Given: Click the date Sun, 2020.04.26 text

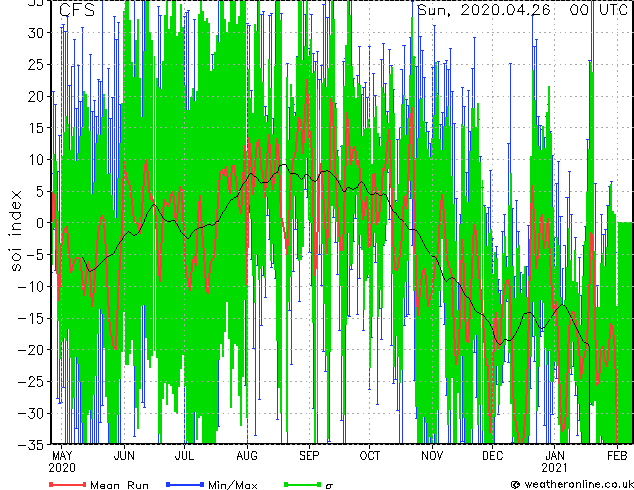Looking at the screenshot, I should click(x=484, y=10).
